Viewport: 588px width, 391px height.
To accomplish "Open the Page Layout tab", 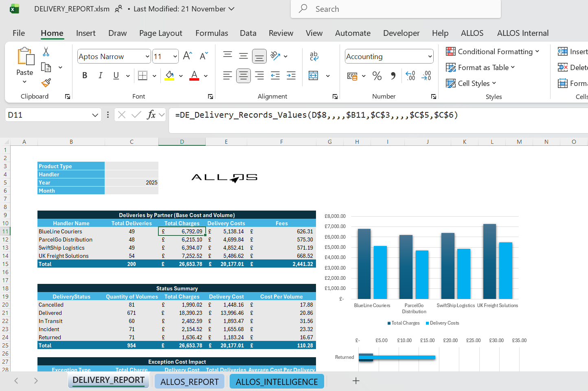I will [x=161, y=33].
